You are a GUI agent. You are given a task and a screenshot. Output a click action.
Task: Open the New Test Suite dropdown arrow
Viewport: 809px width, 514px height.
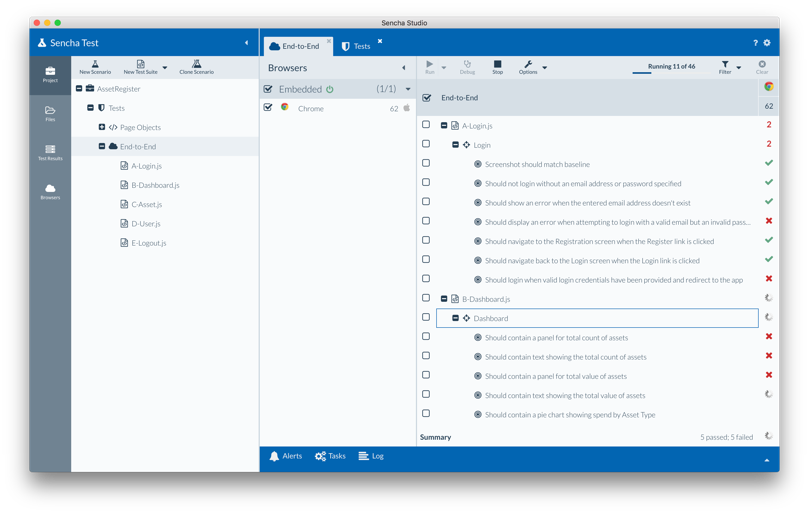tap(165, 67)
